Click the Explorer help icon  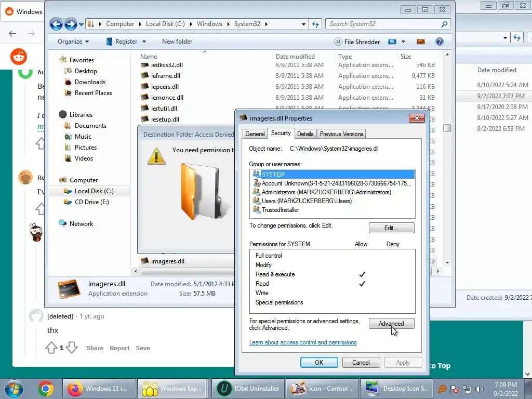pos(440,42)
